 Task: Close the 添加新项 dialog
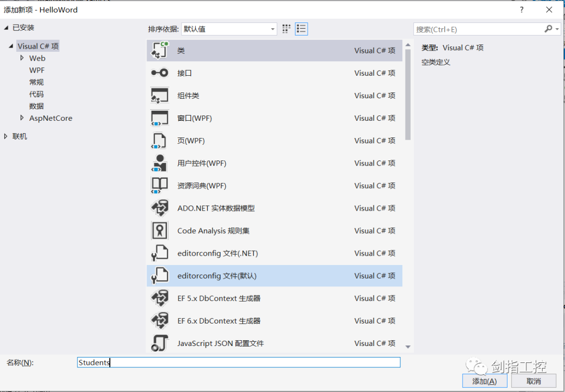549,10
